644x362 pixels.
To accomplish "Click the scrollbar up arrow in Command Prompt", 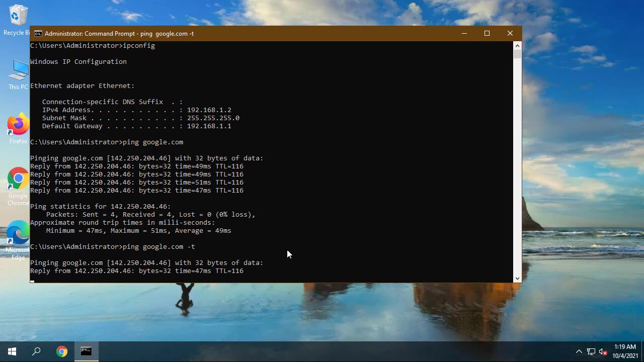I will [517, 46].
